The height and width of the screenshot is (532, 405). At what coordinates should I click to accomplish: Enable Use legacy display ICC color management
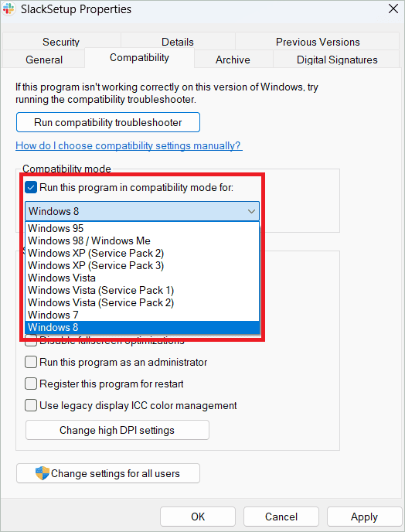click(31, 405)
